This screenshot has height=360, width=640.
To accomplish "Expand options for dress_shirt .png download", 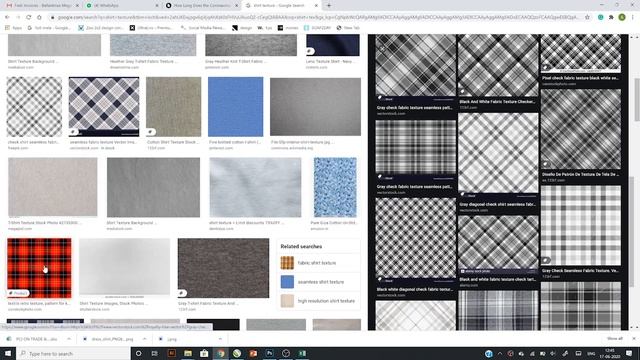I will (x=144, y=339).
